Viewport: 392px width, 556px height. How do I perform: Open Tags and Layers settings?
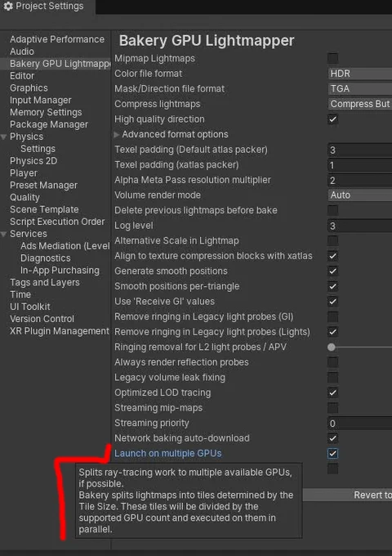pyautogui.click(x=45, y=282)
